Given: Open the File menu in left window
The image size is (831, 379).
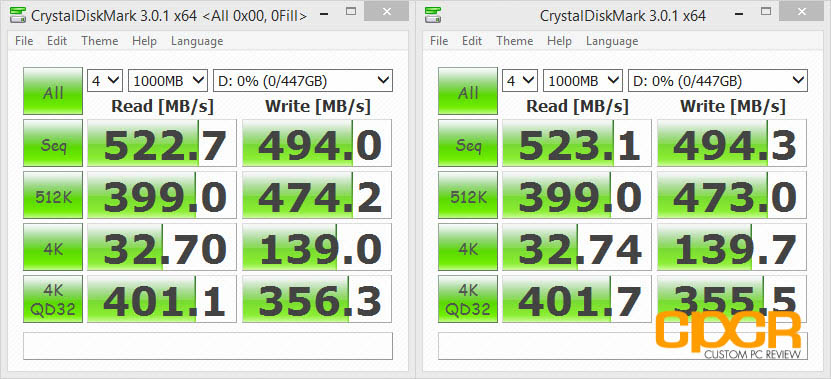Looking at the screenshot, I should click(x=24, y=41).
